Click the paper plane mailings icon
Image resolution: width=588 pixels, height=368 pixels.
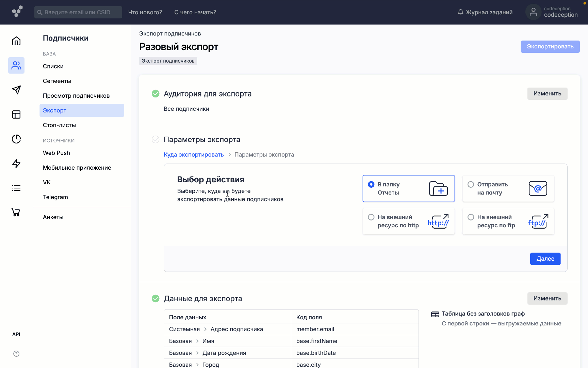16,90
